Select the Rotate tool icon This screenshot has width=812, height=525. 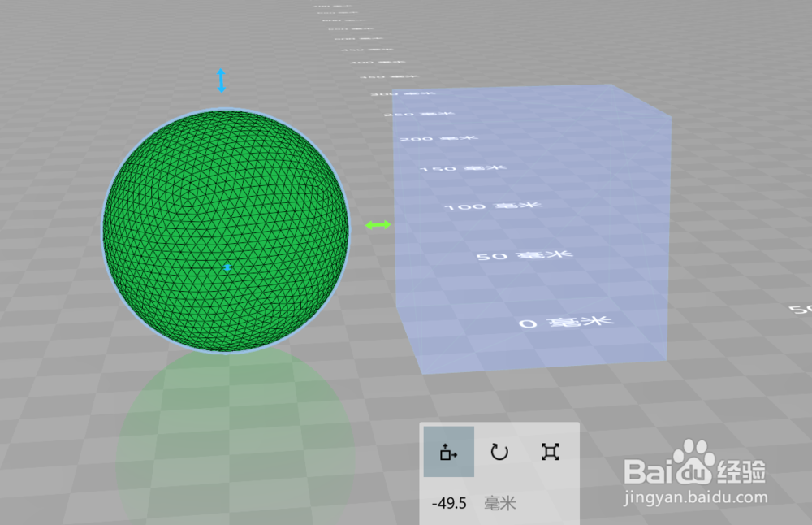pos(499,451)
